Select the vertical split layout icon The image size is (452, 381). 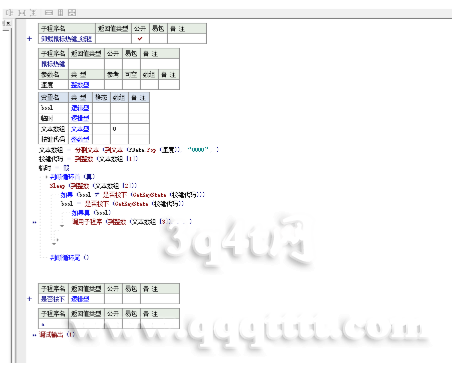[60, 13]
